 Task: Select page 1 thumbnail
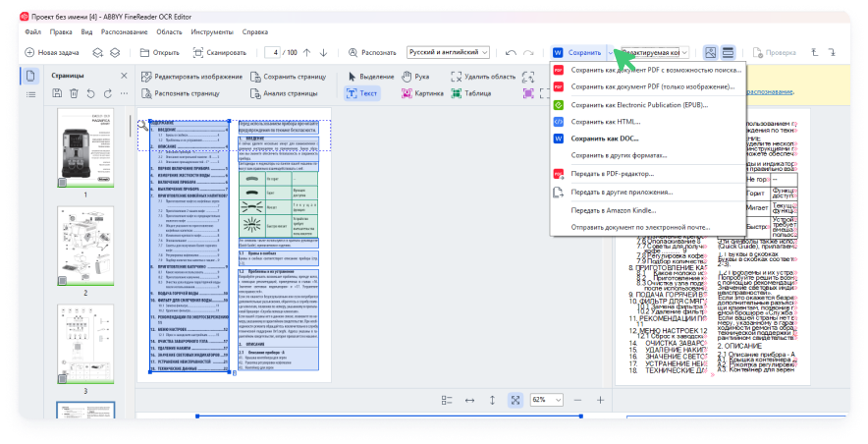tap(85, 147)
